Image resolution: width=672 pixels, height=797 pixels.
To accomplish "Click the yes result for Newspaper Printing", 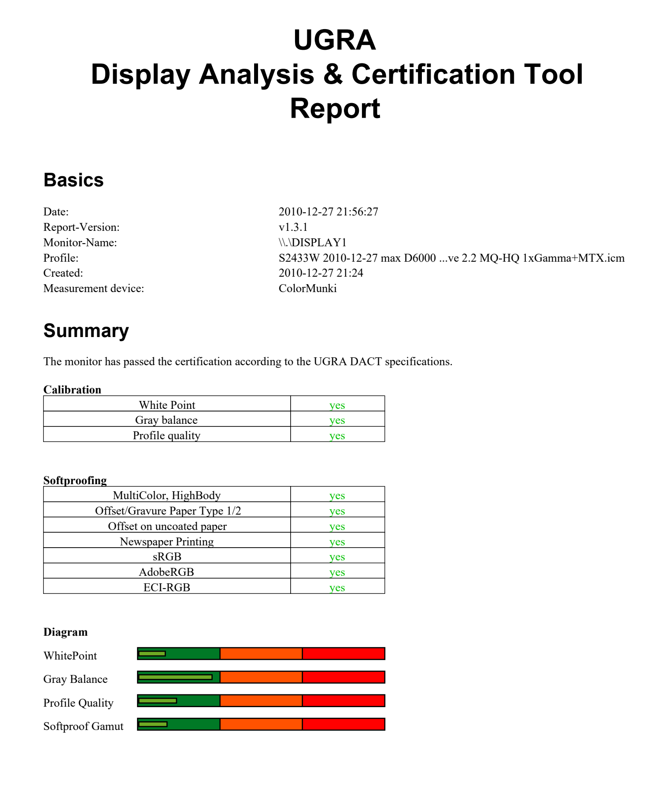I will [x=337, y=542].
